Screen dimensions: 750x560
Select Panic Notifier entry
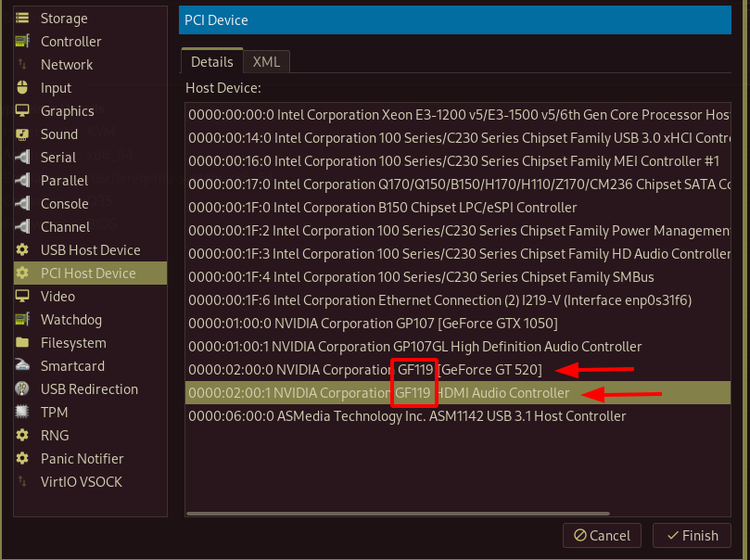[x=83, y=459]
